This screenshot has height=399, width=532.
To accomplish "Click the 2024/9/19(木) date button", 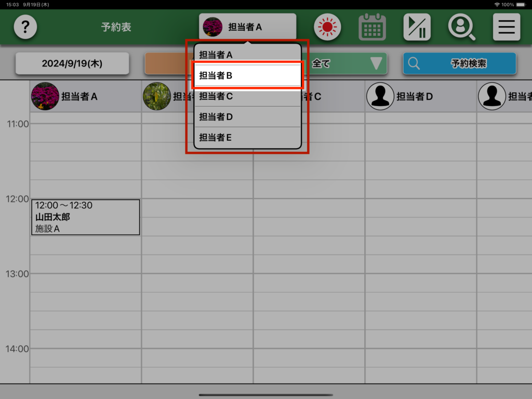I will click(72, 63).
